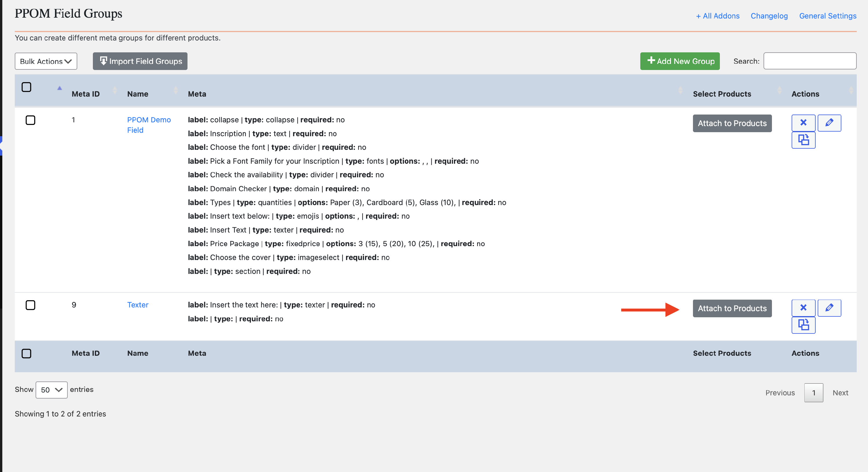This screenshot has width=868, height=472.
Task: Toggle select-all checkbox in table footer
Action: [x=26, y=353]
